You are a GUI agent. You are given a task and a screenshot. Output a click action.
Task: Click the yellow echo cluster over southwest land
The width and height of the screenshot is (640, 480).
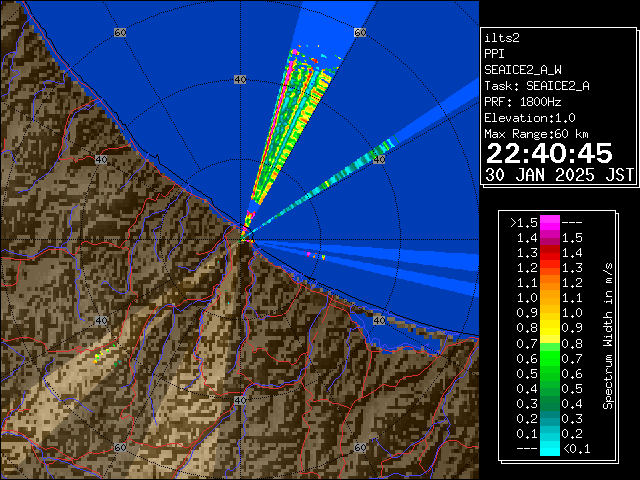pyautogui.click(x=104, y=353)
